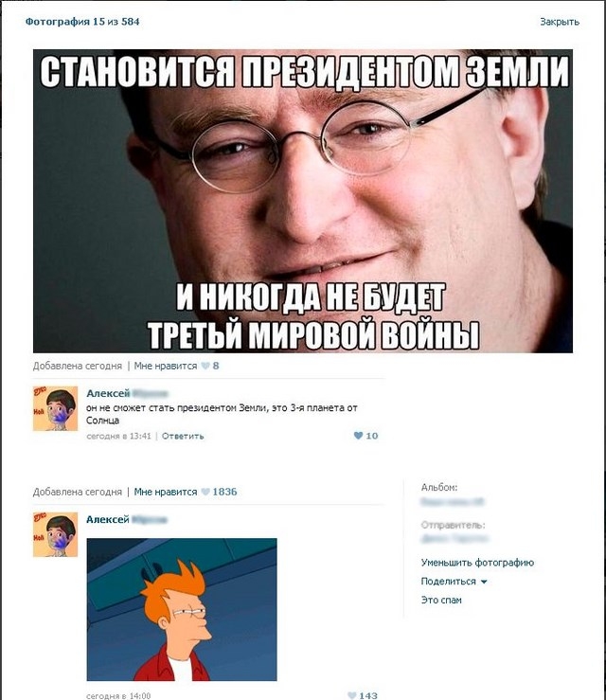Click the heart icon with 8 likes
The width and height of the screenshot is (606, 700).
[x=205, y=366]
